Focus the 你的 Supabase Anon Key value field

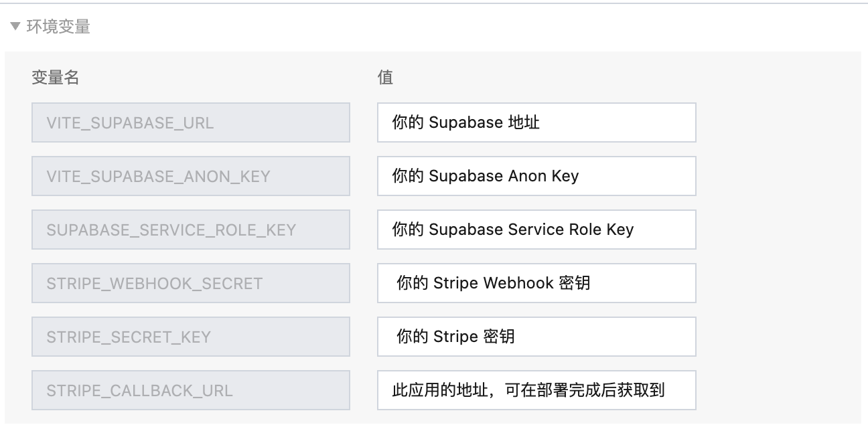click(x=536, y=176)
